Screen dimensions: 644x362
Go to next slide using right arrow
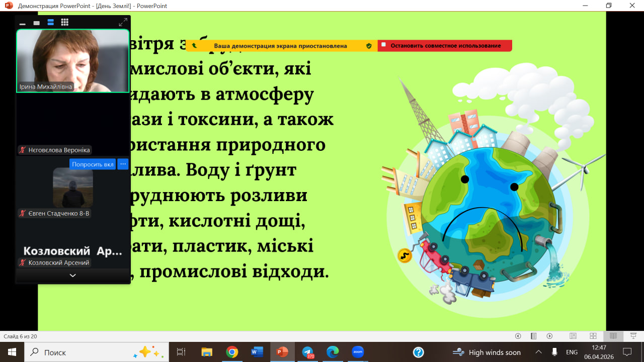(x=549, y=336)
